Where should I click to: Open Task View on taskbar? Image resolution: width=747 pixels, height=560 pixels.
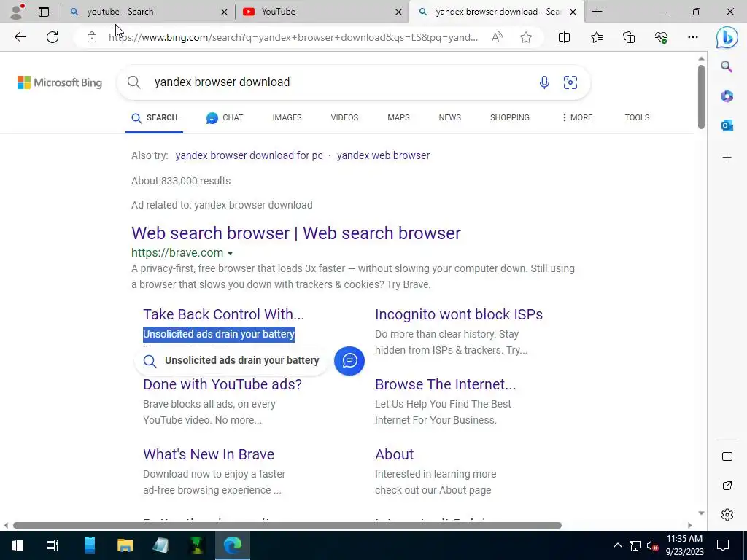click(x=52, y=545)
